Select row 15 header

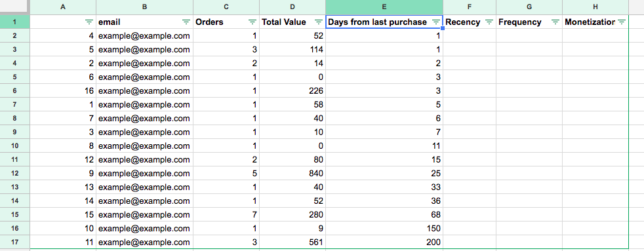pyautogui.click(x=15, y=214)
